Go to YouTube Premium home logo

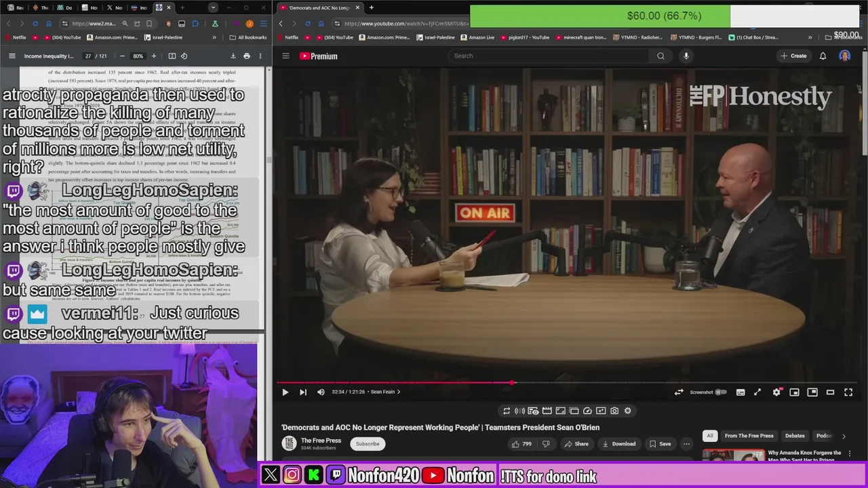click(x=318, y=56)
